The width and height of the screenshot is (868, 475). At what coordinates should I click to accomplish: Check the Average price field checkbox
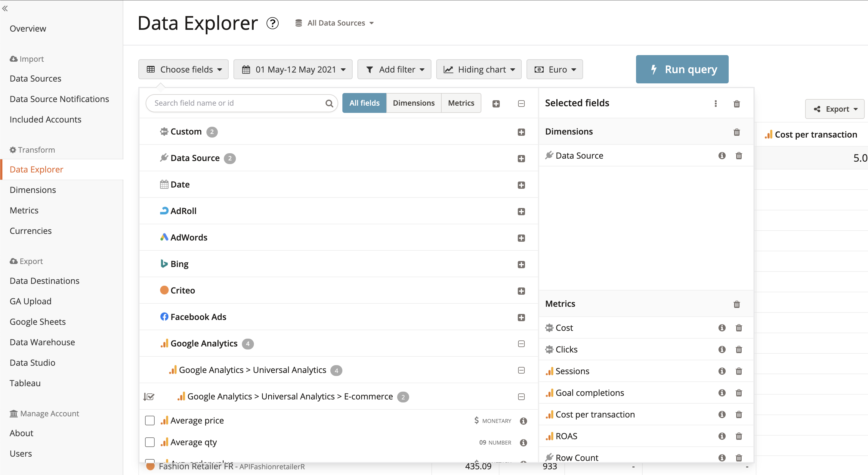[150, 421]
